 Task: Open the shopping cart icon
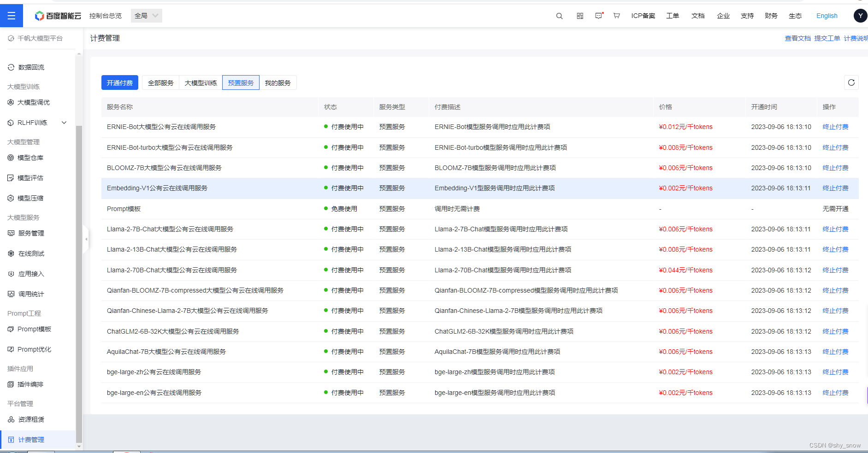616,16
